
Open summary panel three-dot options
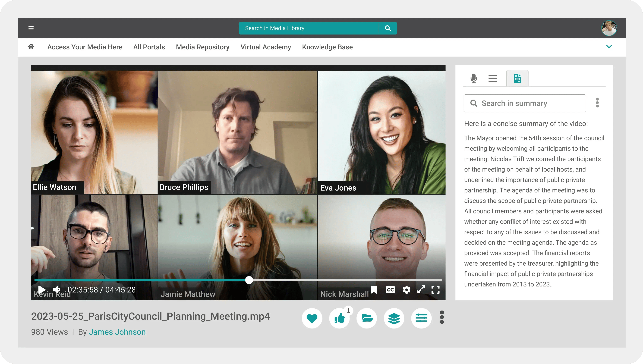(x=597, y=103)
